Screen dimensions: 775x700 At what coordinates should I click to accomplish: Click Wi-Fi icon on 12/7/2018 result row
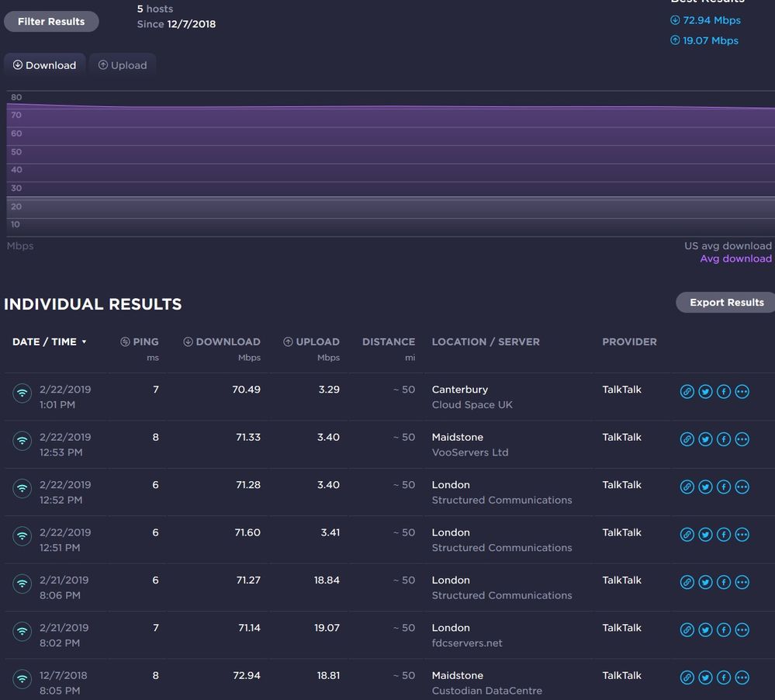(x=22, y=680)
